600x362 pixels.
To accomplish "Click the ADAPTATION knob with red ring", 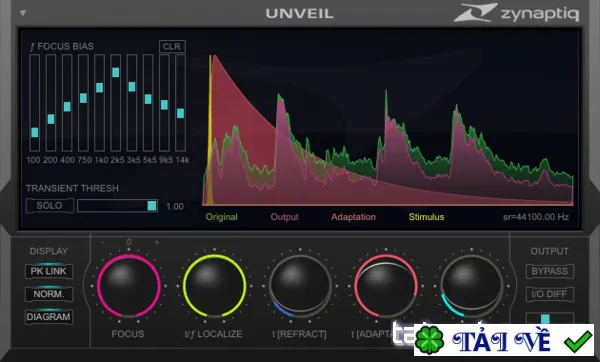I will point(386,286).
